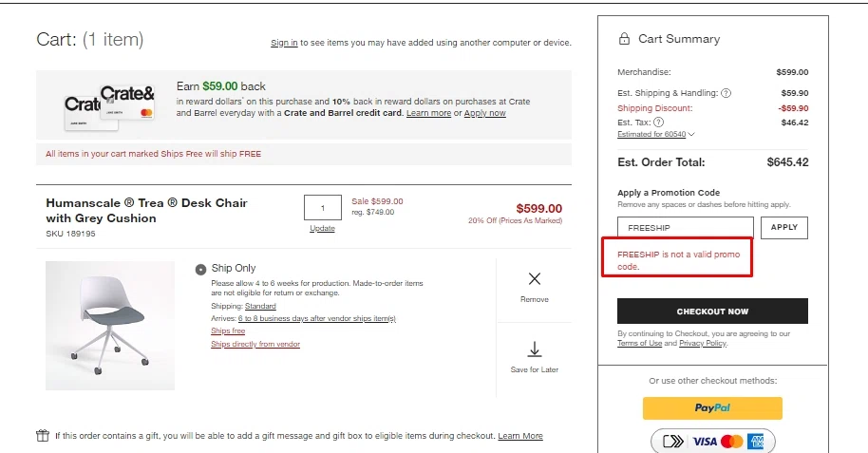Screen dimensions: 868x453
Task: Click the Update quantity link
Action: [x=323, y=229]
